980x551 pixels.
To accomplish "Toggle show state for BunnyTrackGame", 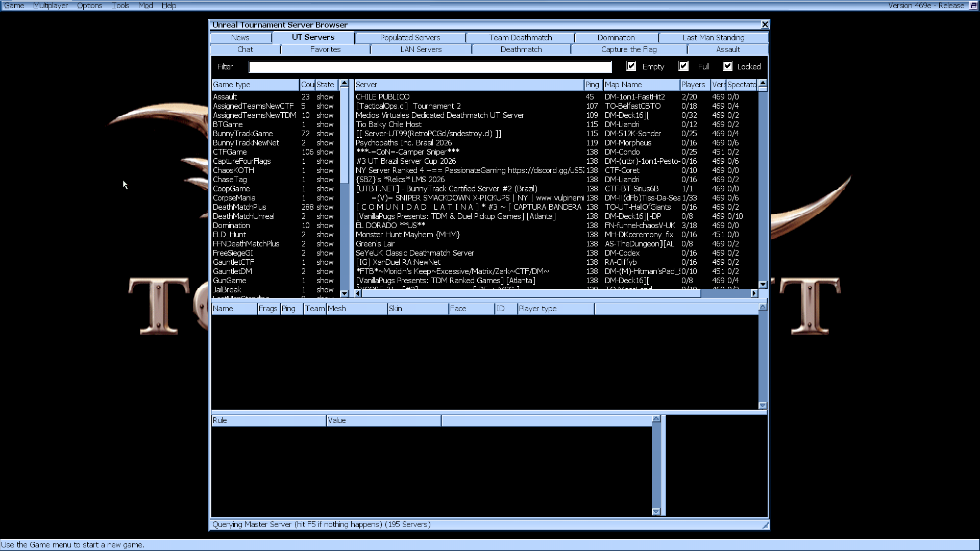I will [x=325, y=134].
